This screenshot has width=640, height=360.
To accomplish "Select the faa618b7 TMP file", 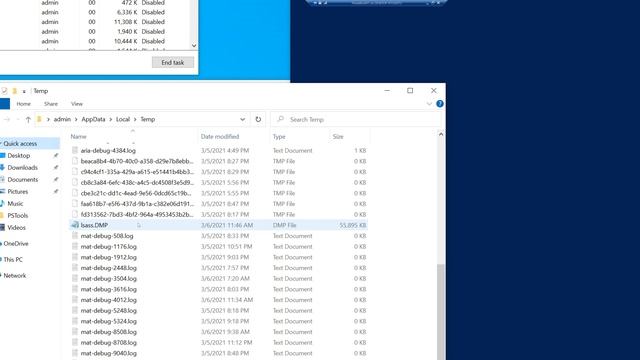I will coord(218,204).
